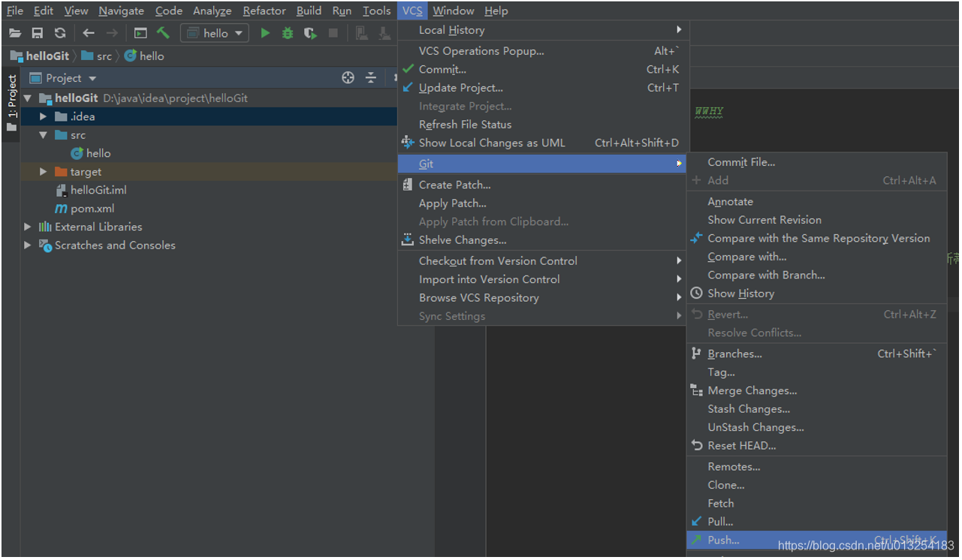Select Fetch in Git submenu
The image size is (962, 560).
click(817, 504)
